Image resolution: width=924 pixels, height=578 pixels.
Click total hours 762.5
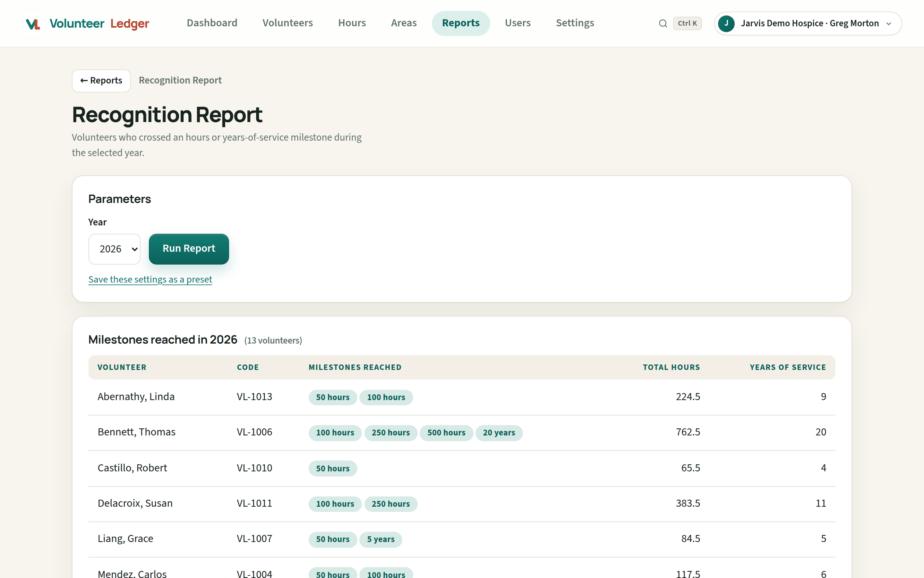(x=688, y=432)
